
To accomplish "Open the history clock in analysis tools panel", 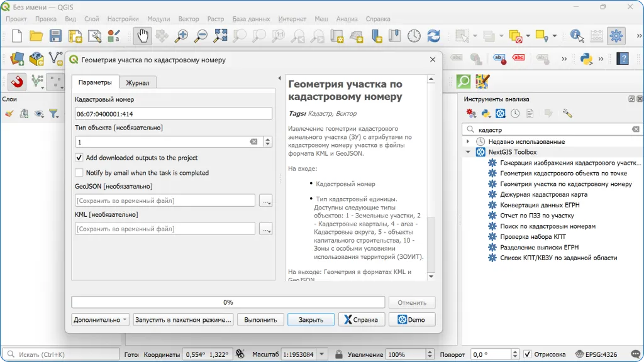I will pyautogui.click(x=515, y=114).
